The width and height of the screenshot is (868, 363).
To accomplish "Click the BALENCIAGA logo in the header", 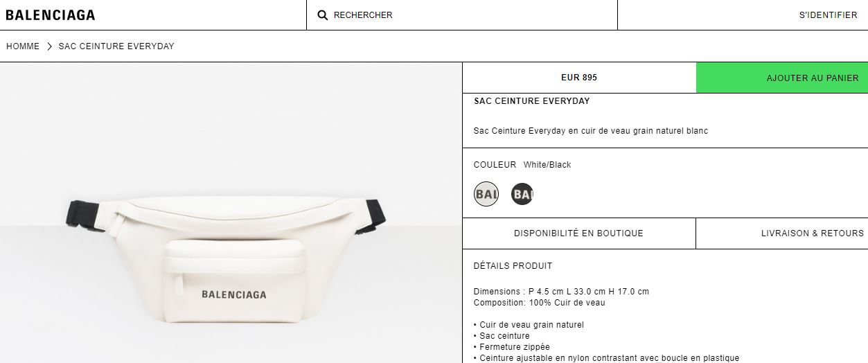I will [50, 15].
